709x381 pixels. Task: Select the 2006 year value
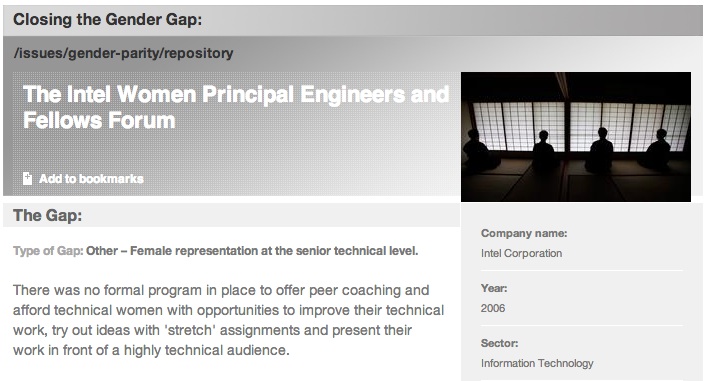click(493, 308)
